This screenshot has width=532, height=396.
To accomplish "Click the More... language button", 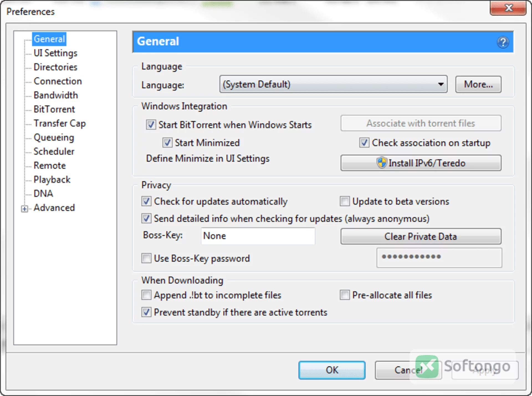I will coord(478,84).
